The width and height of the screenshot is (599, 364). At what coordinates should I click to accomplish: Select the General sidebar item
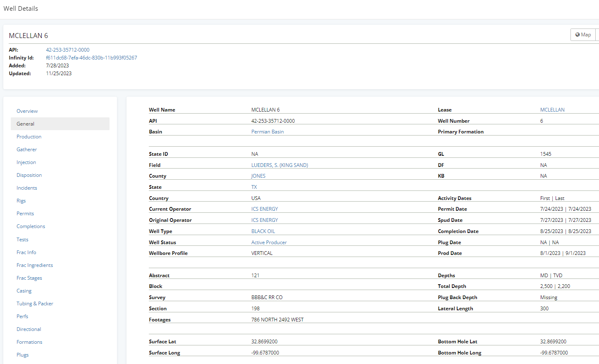[x=25, y=124]
